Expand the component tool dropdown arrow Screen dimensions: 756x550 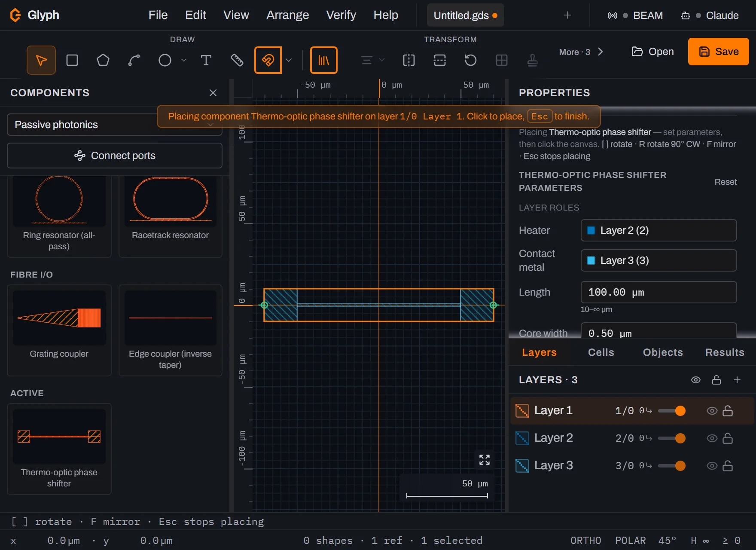pos(289,60)
